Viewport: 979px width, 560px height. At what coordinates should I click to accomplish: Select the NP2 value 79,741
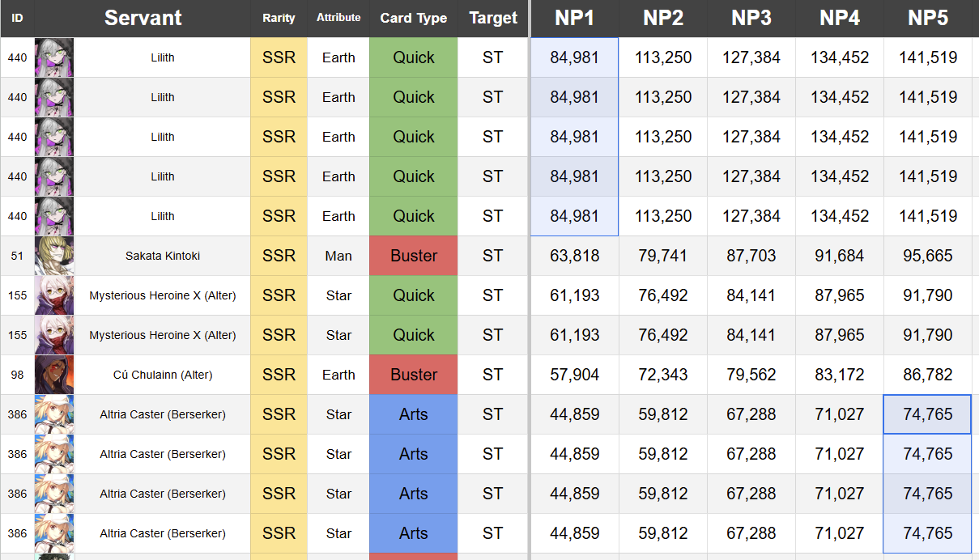tap(663, 256)
